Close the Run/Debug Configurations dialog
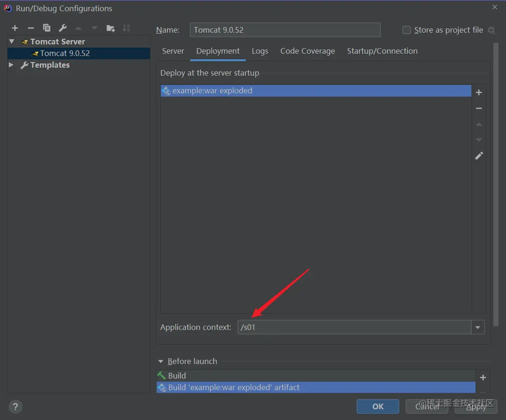This screenshot has height=420, width=506. coord(495,7)
